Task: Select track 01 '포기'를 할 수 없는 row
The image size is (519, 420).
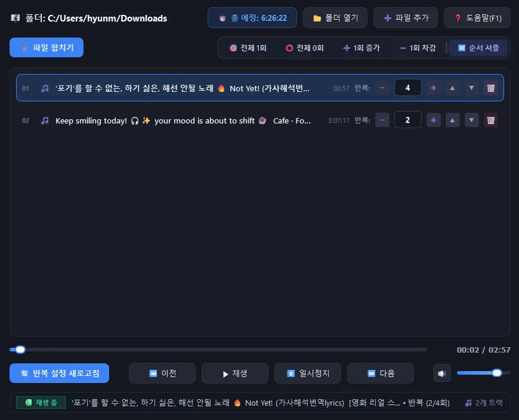Action: 260,88
